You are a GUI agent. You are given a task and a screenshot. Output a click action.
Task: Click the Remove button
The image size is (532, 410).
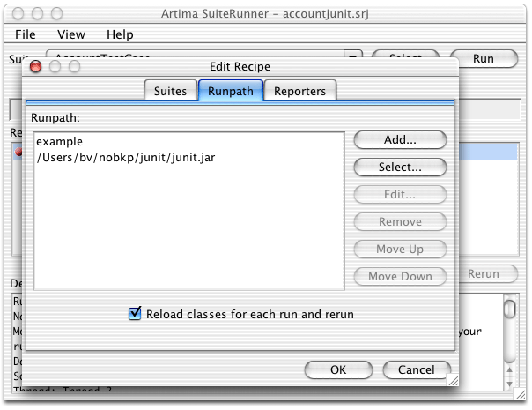pos(400,222)
